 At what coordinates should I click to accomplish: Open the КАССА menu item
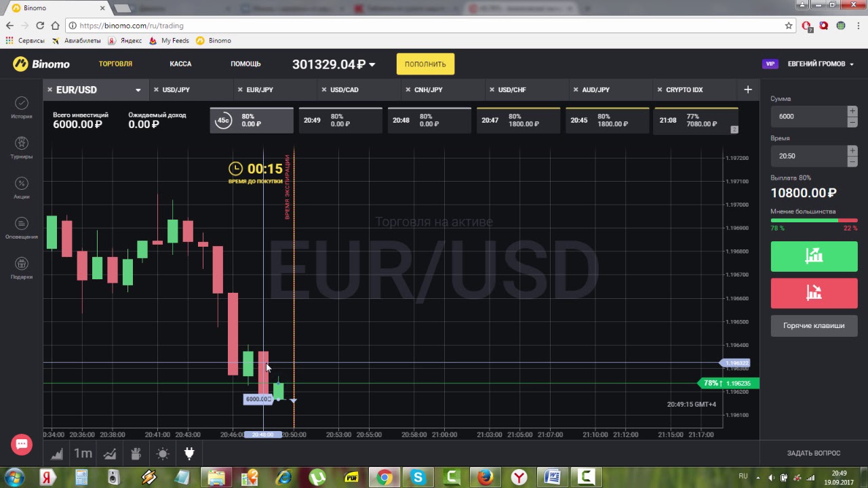(180, 64)
